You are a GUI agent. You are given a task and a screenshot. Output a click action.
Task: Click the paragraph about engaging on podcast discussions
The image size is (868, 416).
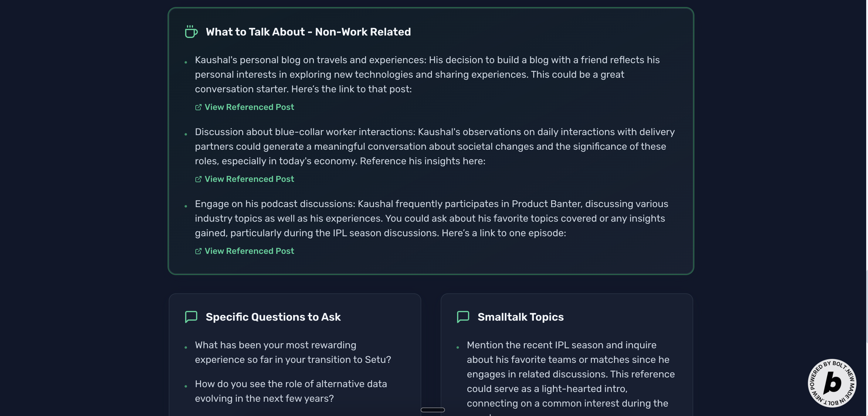tap(430, 218)
